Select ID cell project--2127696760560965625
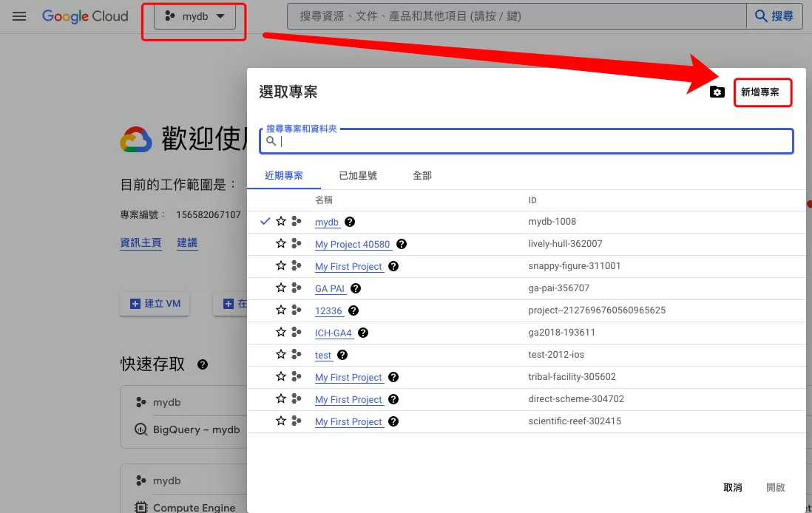Screen dimensions: 812x513 [x=597, y=310]
